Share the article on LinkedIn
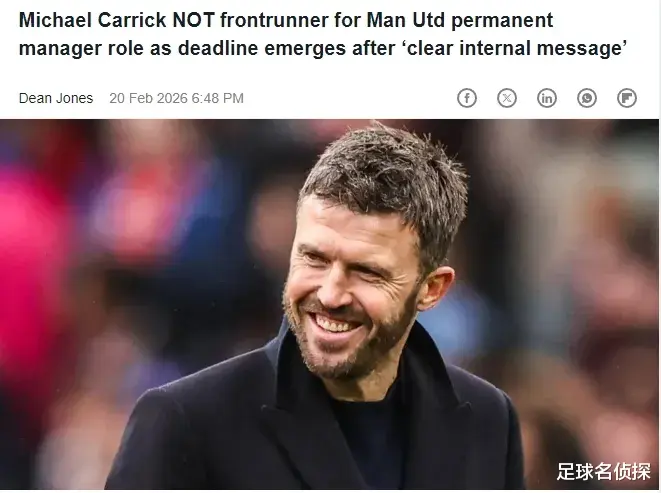This screenshot has width=661, height=493. point(547,98)
